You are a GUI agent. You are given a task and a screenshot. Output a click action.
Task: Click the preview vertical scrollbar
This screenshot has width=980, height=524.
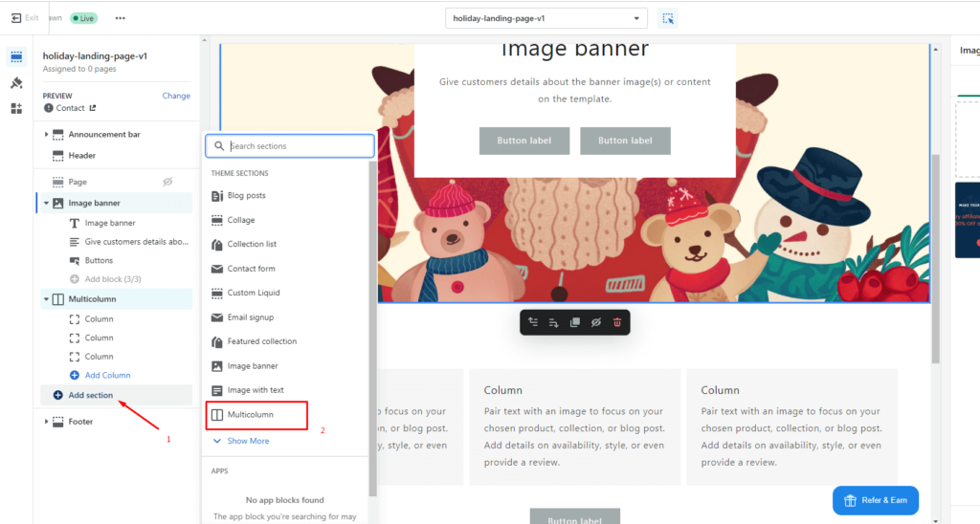936,258
